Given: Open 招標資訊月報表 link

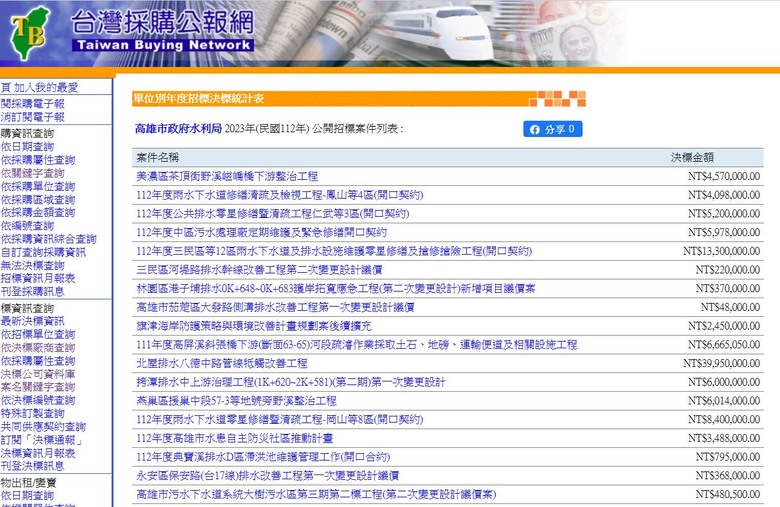Looking at the screenshot, I should coord(38,278).
